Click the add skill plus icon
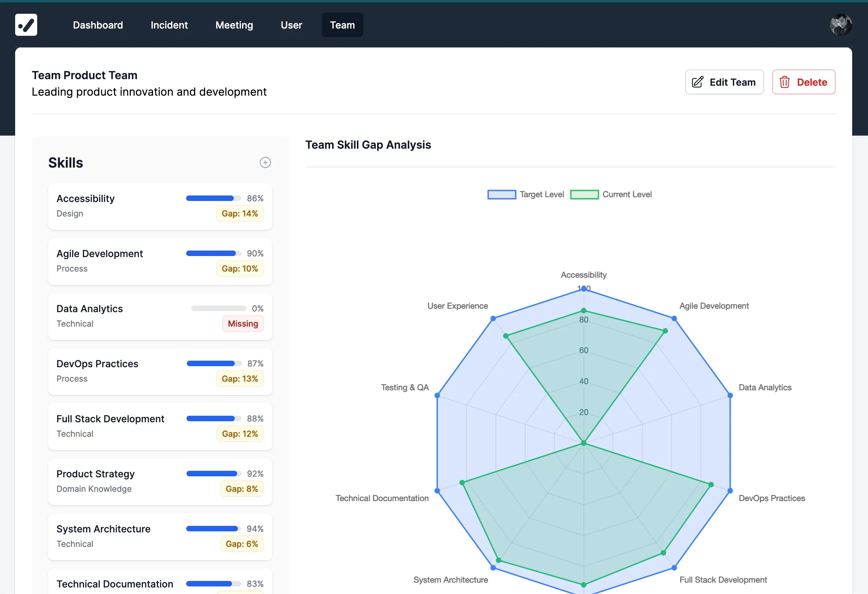 [x=265, y=162]
